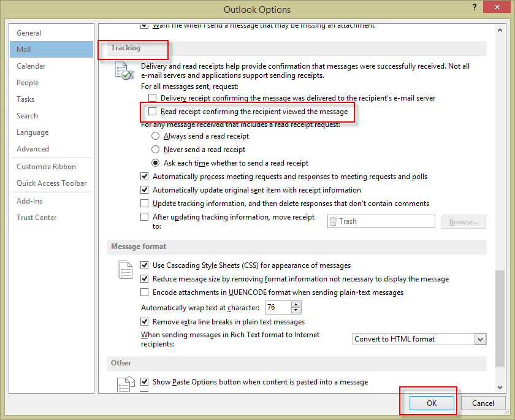Close the Outlook Options window
The height and width of the screenshot is (420, 515).
click(x=497, y=7)
